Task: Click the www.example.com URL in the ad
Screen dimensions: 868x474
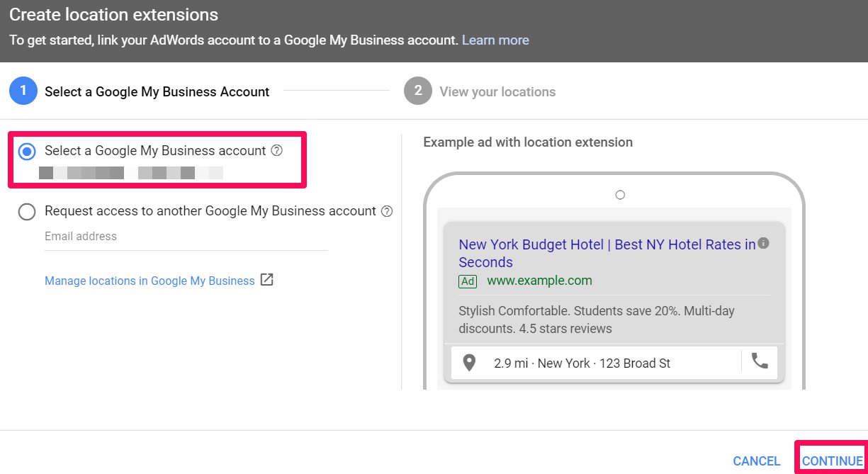Action: click(x=539, y=281)
